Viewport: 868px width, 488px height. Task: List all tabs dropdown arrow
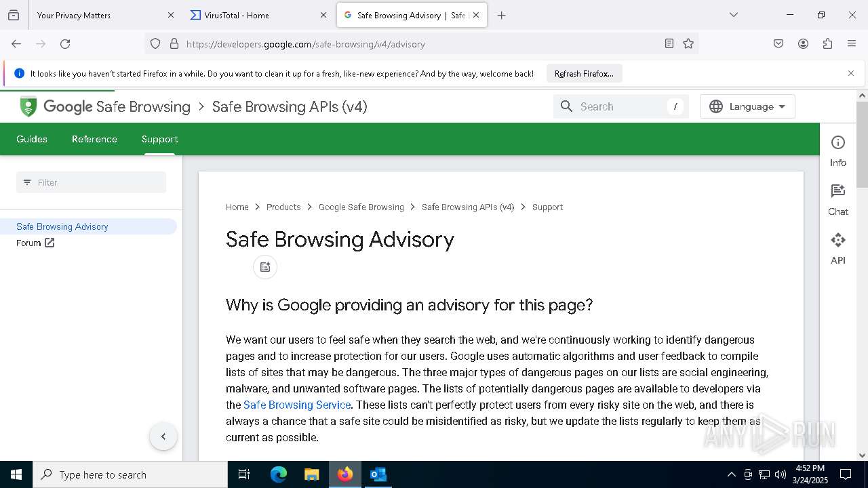[x=734, y=15]
